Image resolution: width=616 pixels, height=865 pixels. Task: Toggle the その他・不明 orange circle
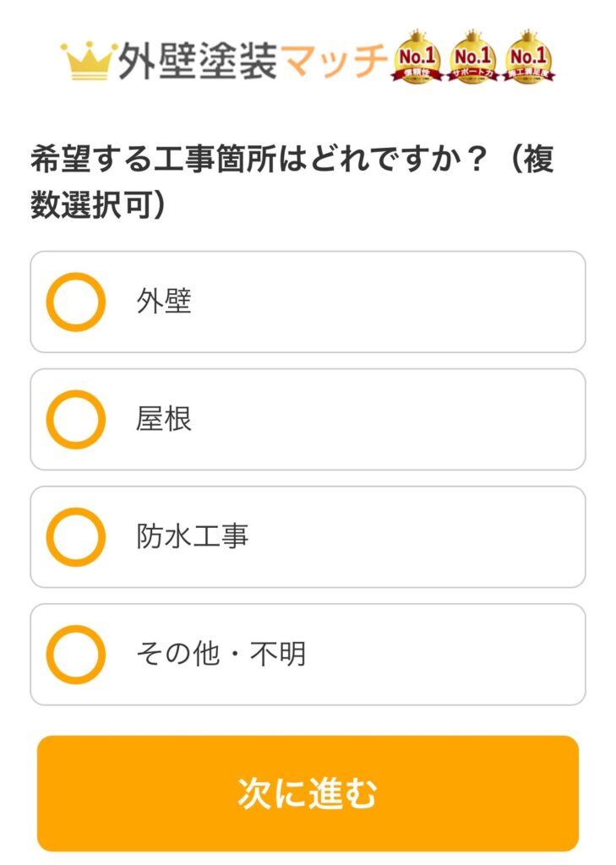(75, 654)
